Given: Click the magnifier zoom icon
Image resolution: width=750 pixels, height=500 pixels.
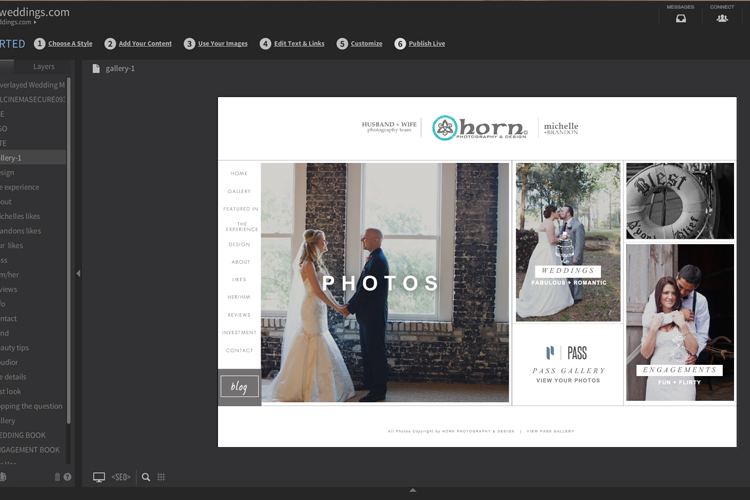Looking at the screenshot, I should [x=146, y=477].
